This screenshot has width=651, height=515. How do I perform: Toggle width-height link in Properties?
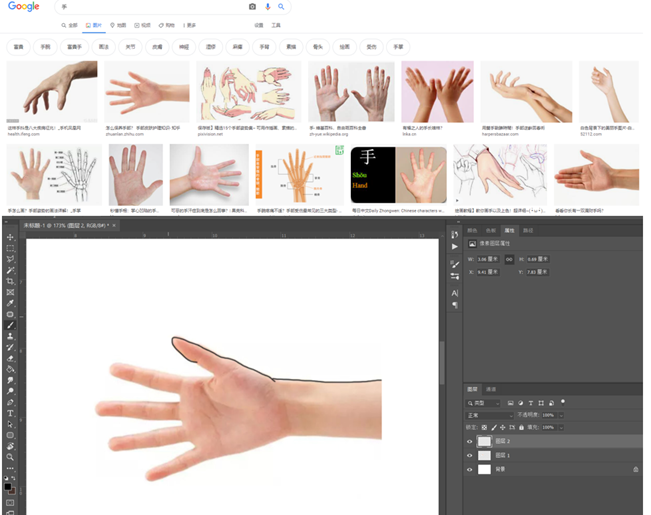[509, 259]
